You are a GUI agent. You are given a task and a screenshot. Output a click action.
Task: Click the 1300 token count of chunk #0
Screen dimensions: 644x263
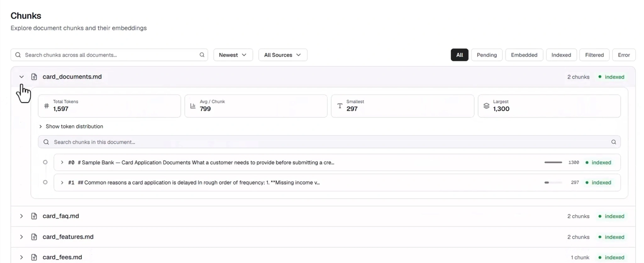coord(574,163)
